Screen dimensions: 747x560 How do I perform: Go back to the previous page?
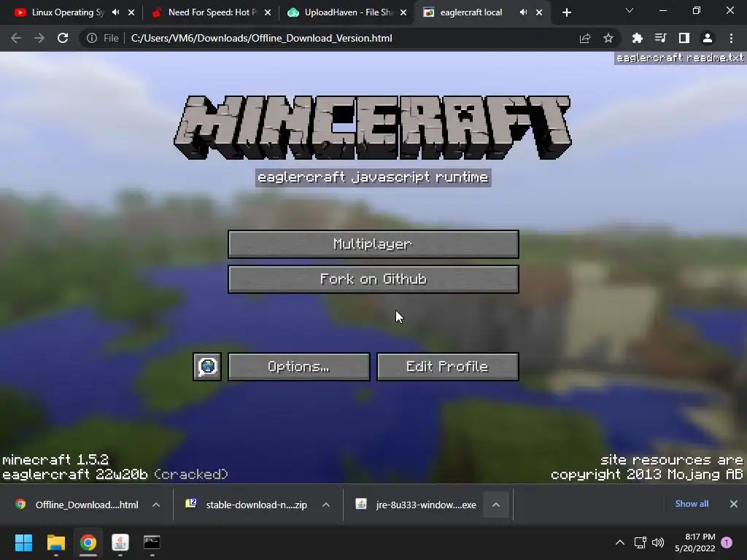(16, 38)
